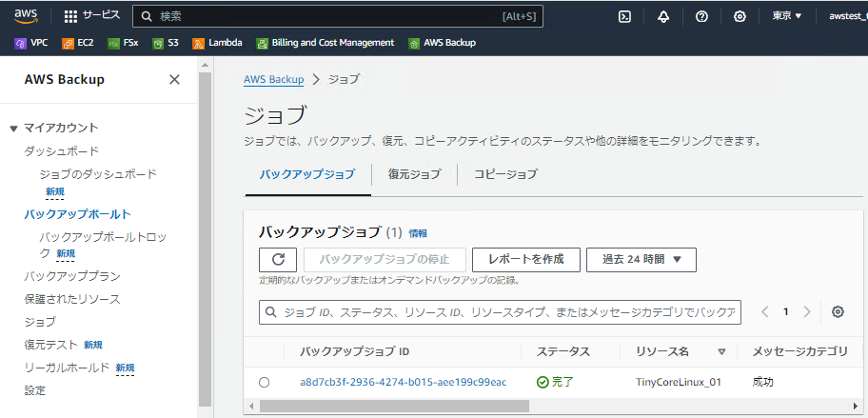The height and width of the screenshot is (418, 868).
Task: Open バックアップボールト in sidebar
Action: pyautogui.click(x=77, y=214)
